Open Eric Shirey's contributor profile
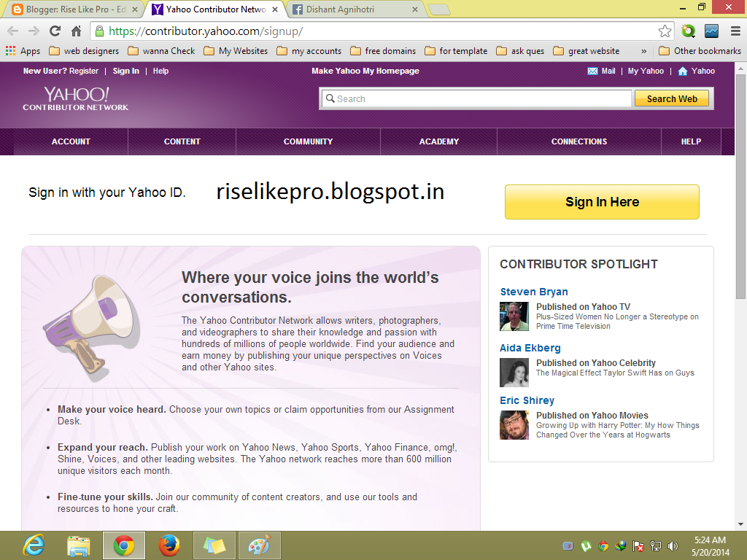Viewport: 747px width, 560px height. [527, 400]
